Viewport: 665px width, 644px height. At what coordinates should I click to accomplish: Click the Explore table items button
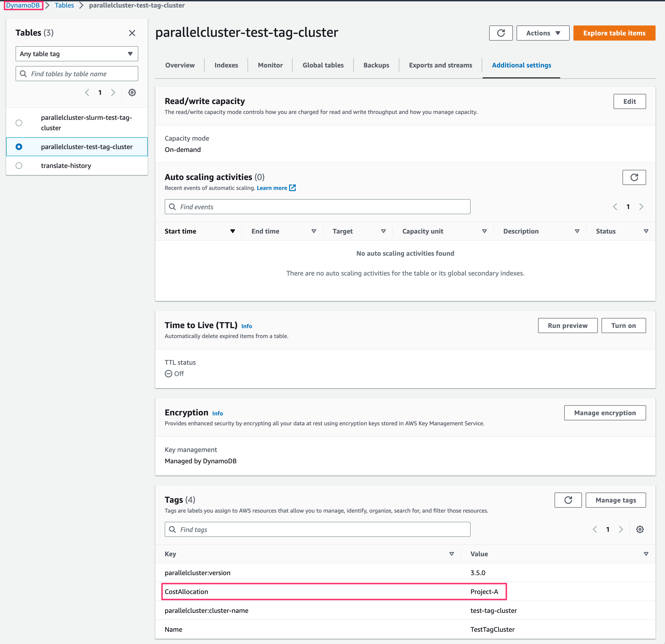614,33
